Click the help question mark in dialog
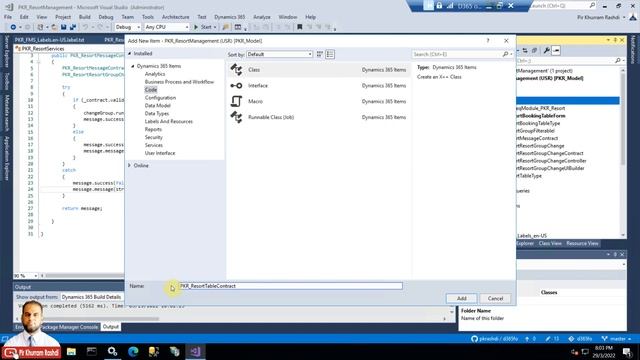Screen dimensions: 640x360 point(487,41)
